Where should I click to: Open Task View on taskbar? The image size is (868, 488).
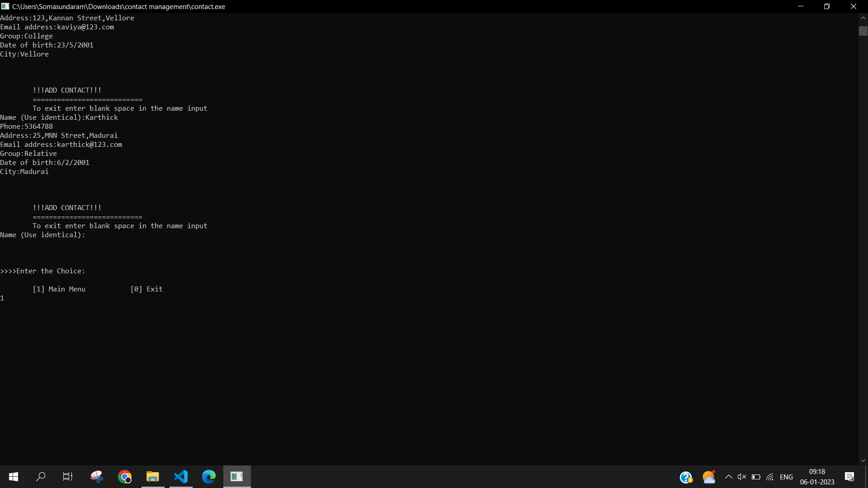[x=68, y=477]
